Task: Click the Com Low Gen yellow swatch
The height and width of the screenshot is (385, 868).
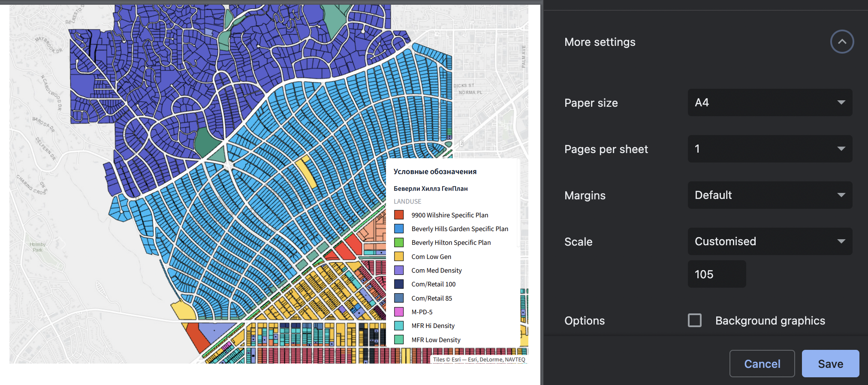Action: coord(399,256)
